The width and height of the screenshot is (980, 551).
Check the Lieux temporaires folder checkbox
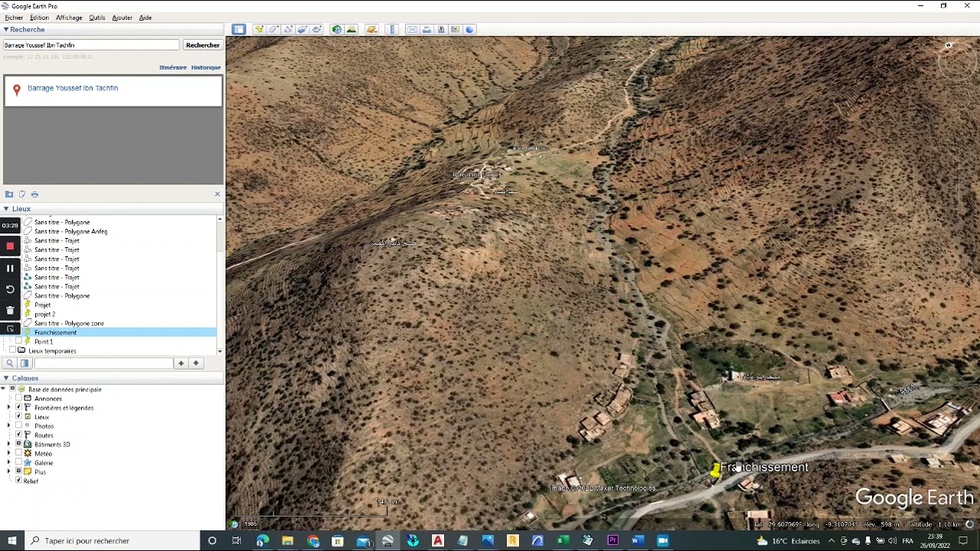(12, 350)
